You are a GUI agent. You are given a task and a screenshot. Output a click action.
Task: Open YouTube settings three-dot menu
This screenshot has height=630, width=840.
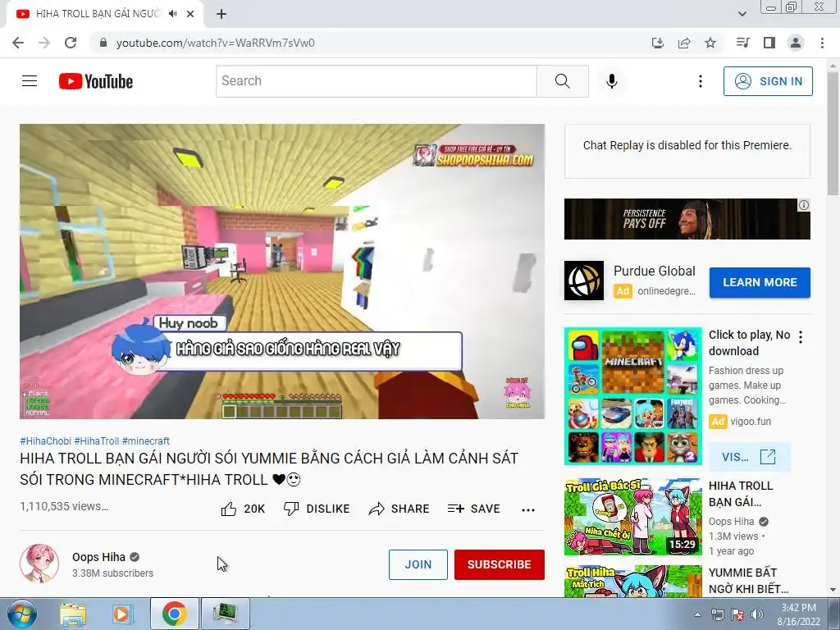point(701,81)
